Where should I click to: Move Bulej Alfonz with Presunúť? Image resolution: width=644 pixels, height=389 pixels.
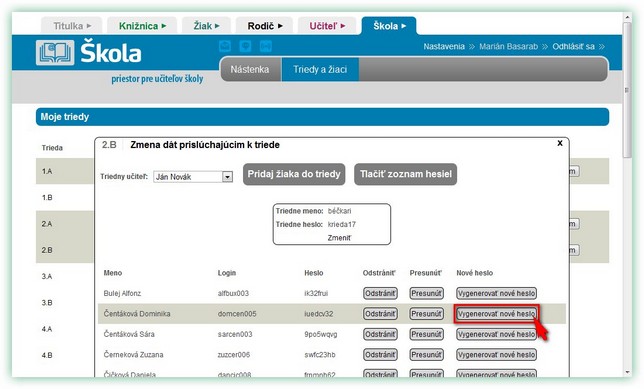click(427, 293)
